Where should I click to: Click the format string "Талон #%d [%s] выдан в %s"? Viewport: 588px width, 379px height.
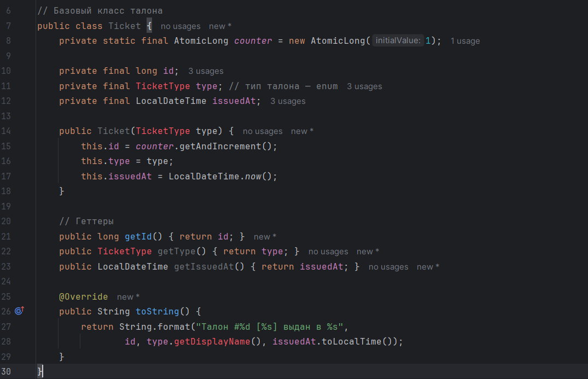270,327
